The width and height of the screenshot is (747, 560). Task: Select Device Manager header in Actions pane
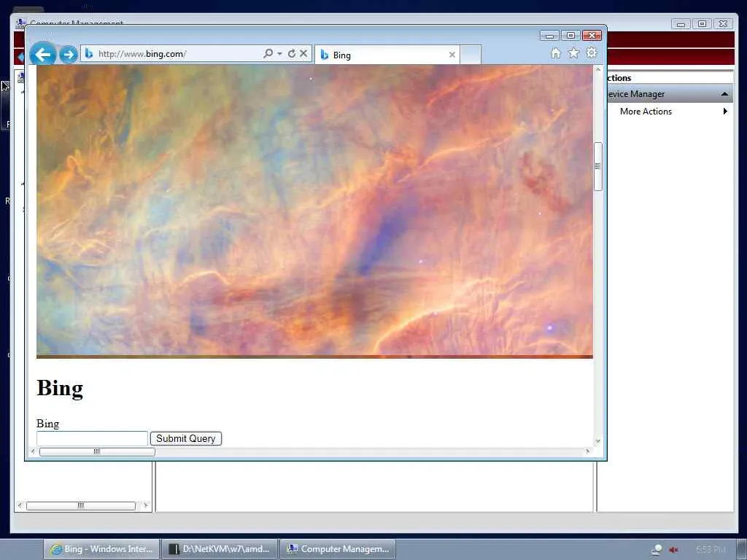(x=669, y=94)
